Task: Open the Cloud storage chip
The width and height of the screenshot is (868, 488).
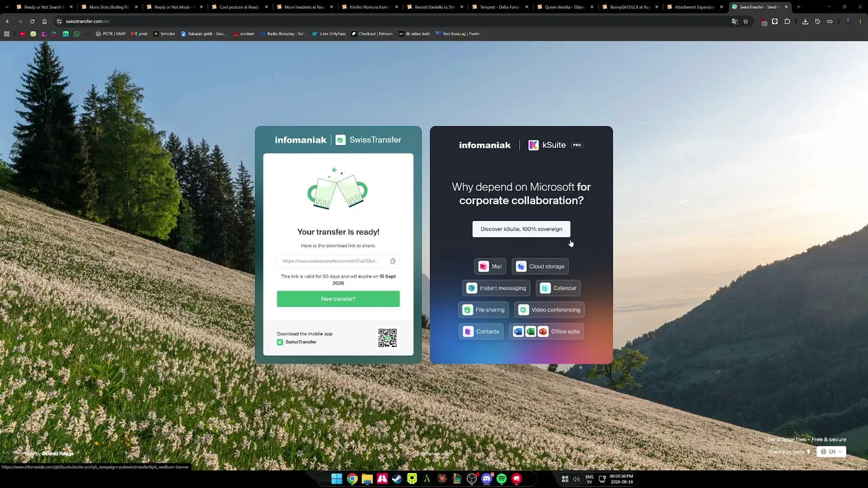Action: pyautogui.click(x=540, y=266)
